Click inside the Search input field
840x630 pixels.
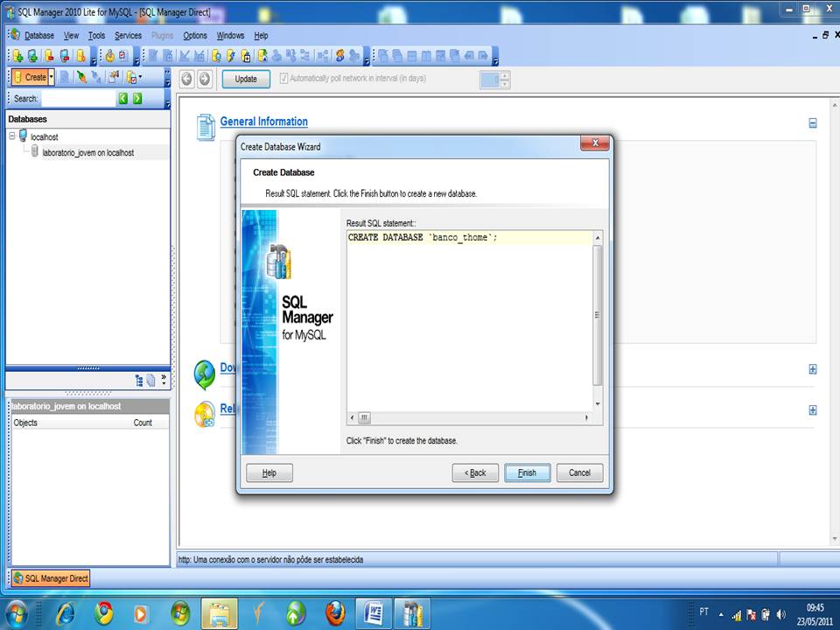(78, 99)
